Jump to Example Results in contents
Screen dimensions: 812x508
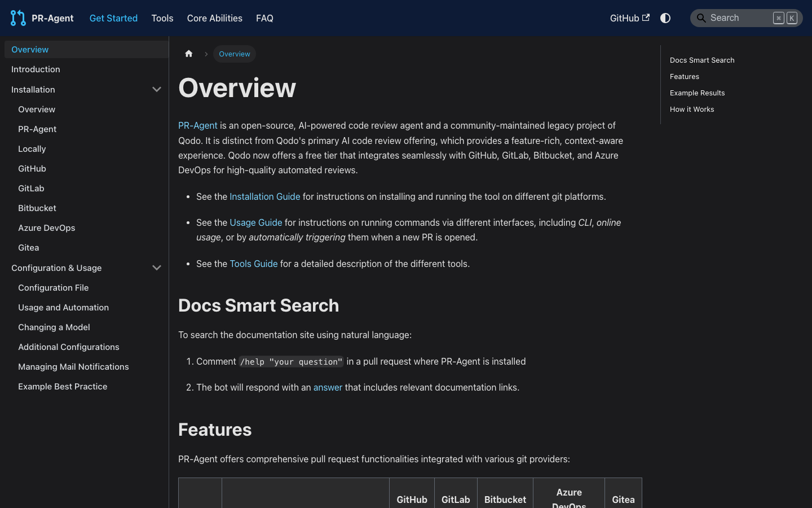click(698, 93)
